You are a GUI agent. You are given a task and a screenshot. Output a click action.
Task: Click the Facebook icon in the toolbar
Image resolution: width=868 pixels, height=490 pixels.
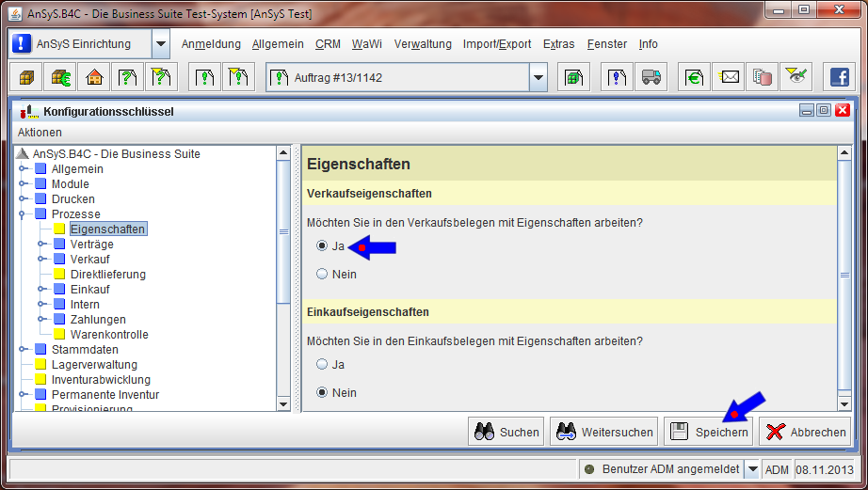point(838,77)
